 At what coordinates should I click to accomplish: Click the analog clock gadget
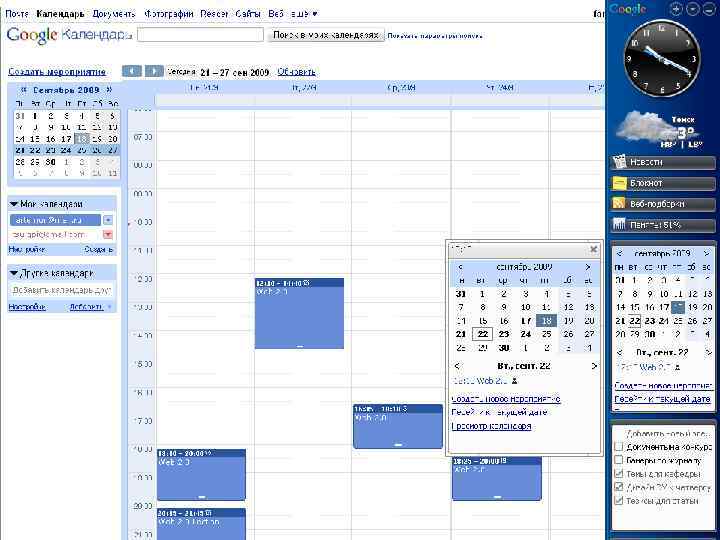(662, 58)
